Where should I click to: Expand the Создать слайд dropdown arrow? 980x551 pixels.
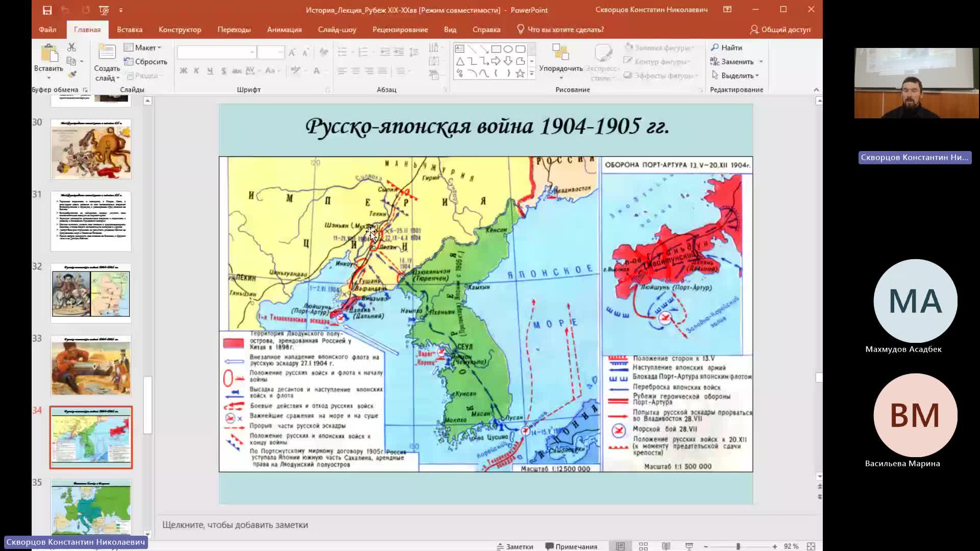[118, 78]
